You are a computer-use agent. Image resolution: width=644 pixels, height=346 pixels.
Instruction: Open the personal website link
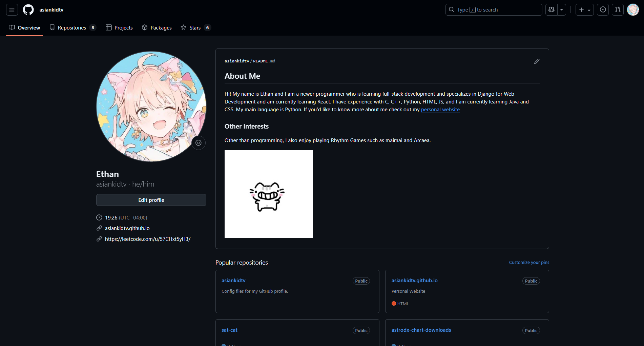tap(440, 110)
